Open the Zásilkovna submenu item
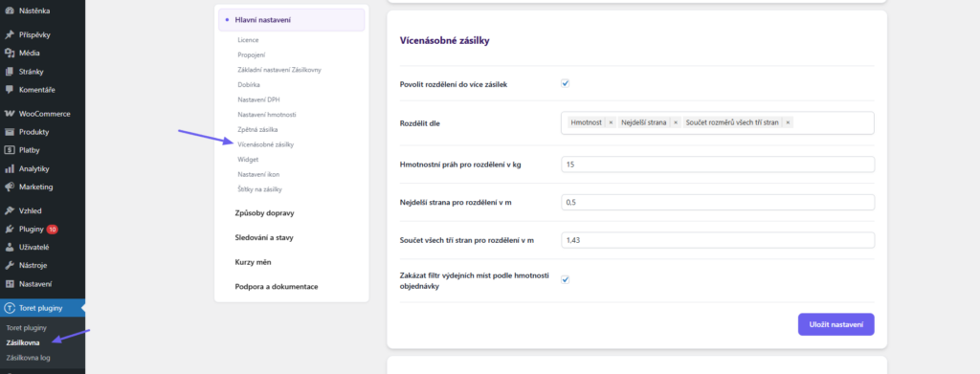Image resolution: width=980 pixels, height=374 pixels. [x=23, y=342]
